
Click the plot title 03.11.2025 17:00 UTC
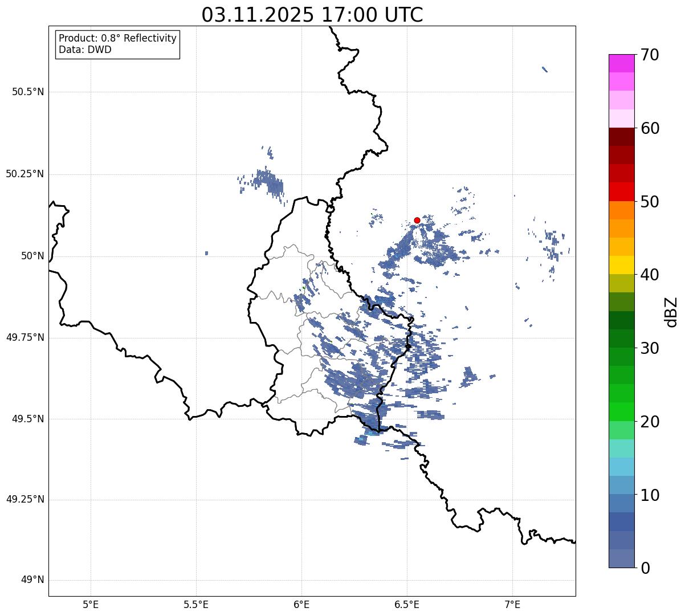[312, 15]
